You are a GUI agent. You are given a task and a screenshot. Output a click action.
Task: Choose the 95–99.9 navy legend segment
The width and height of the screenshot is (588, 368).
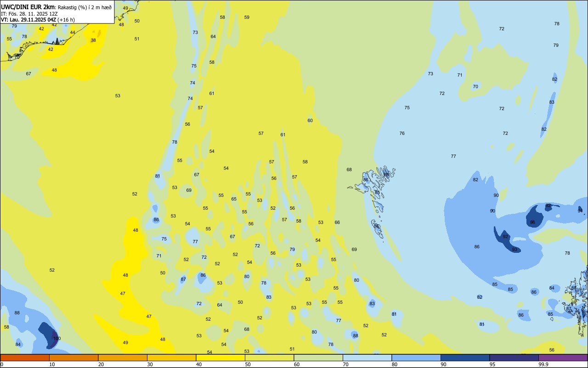pos(514,357)
